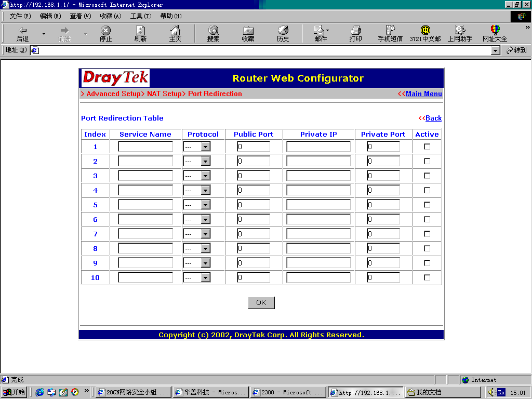Viewport: 532px width, 399px height.
Task: Click the Internet Explorer quick launch icon
Action: [x=39, y=392]
